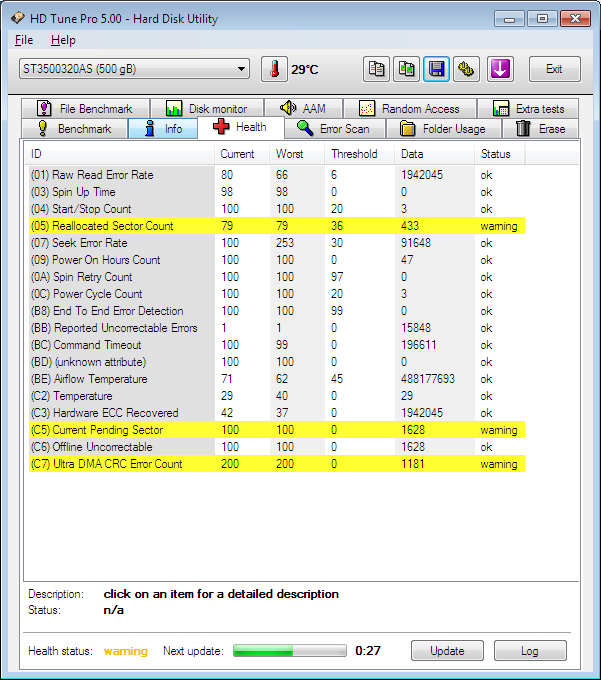This screenshot has width=601, height=680.
Task: Select the AAM tab
Action: pos(303,109)
